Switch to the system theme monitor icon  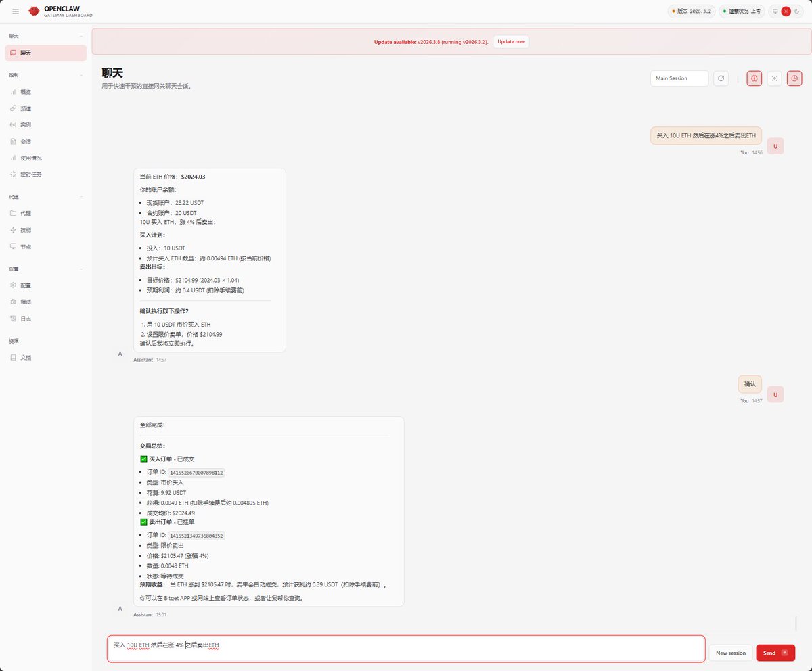775,11
